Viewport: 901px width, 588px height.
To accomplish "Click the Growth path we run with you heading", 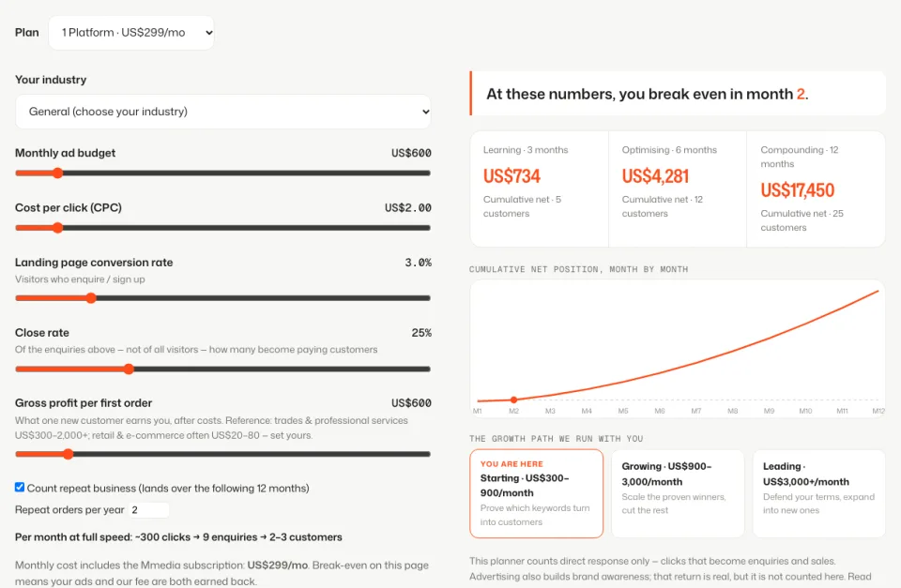I will [557, 439].
